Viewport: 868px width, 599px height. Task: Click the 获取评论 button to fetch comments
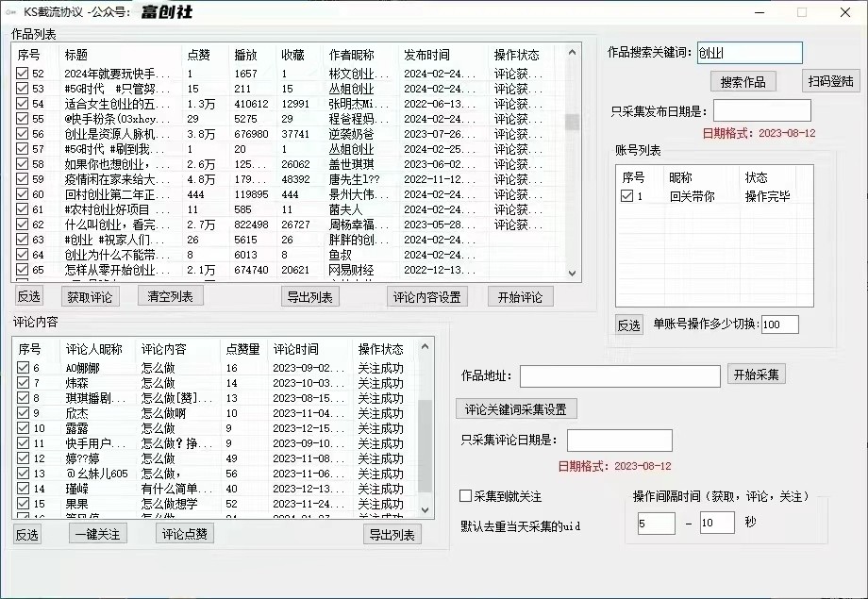(90, 294)
